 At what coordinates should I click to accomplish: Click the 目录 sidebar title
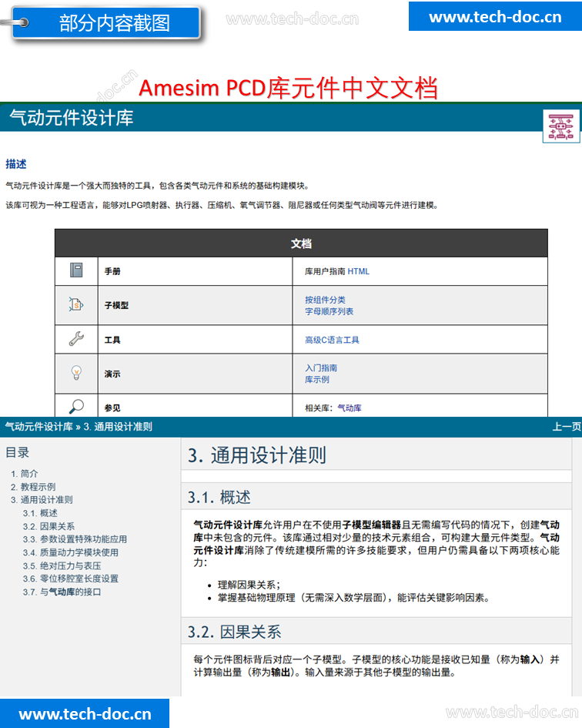click(18, 452)
